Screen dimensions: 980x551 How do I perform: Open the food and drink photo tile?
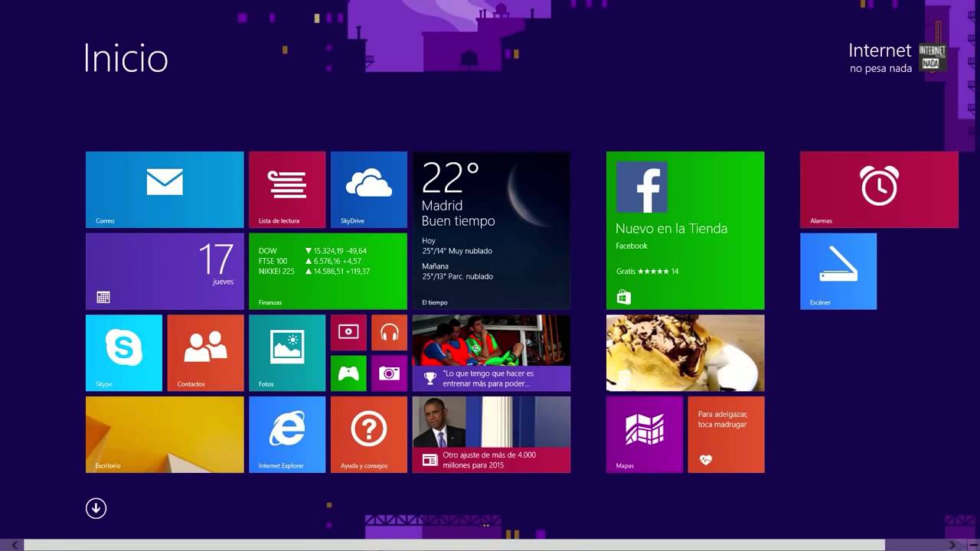[x=685, y=353]
